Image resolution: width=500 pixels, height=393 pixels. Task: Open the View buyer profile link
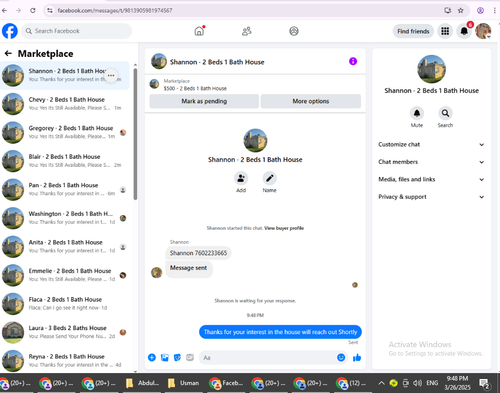coord(284,228)
